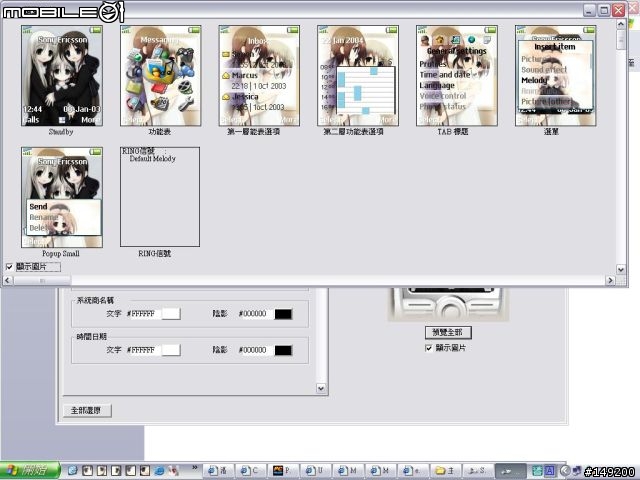This screenshot has height=480, width=640.
Task: Select the 選單 Insert item preview
Action: click(556, 76)
